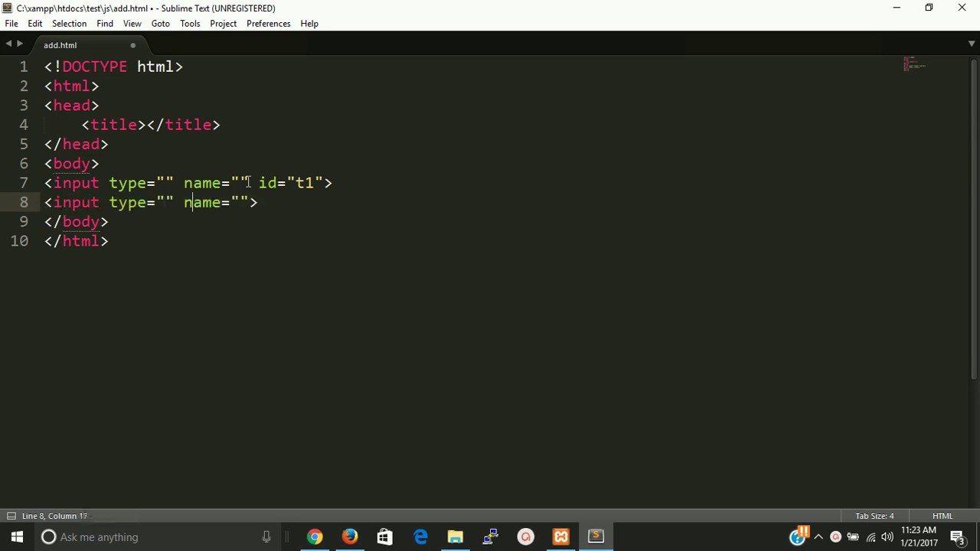This screenshot has height=551, width=980.
Task: Go to previous tab with left arrow
Action: 8,44
